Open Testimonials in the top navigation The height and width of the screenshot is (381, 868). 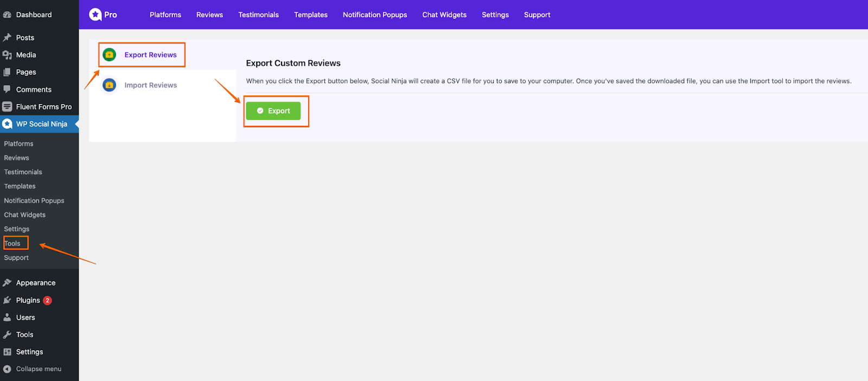click(x=258, y=15)
